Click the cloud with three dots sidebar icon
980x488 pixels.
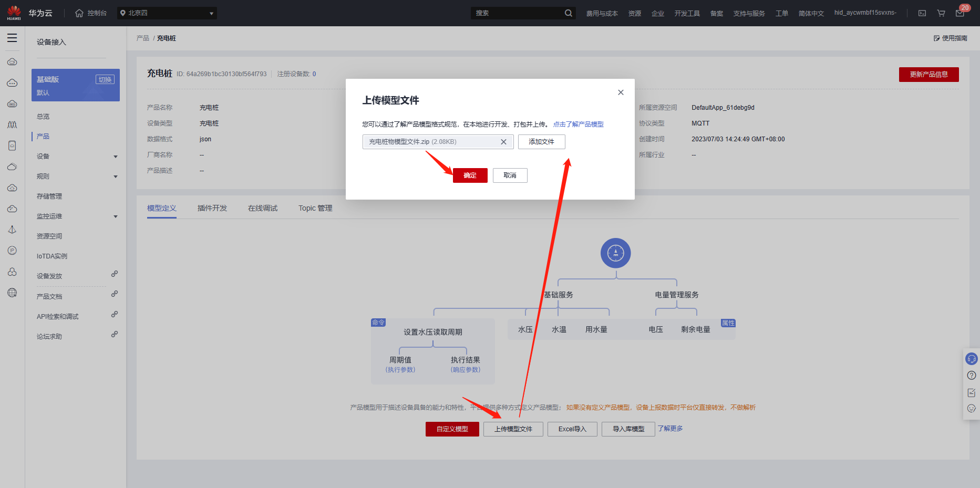tap(12, 83)
